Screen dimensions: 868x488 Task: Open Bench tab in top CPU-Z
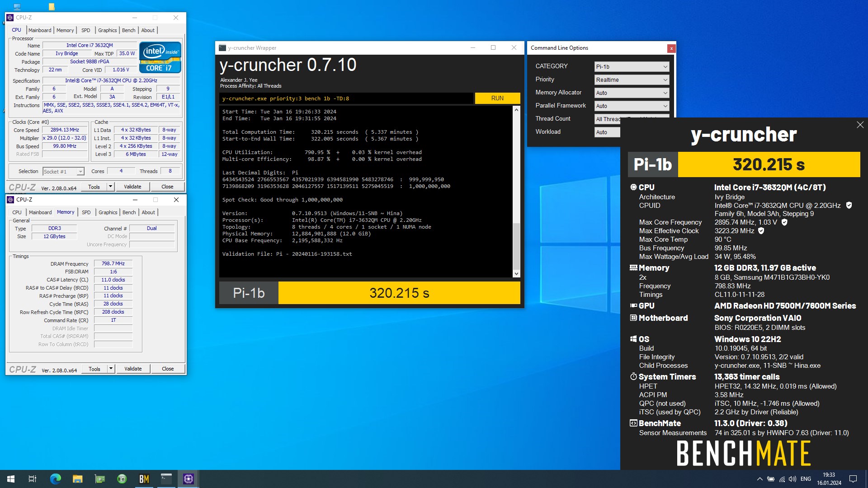tap(129, 30)
